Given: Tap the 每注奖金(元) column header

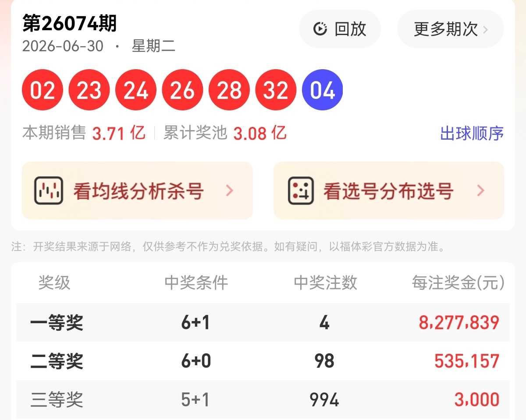Looking at the screenshot, I should 458,283.
